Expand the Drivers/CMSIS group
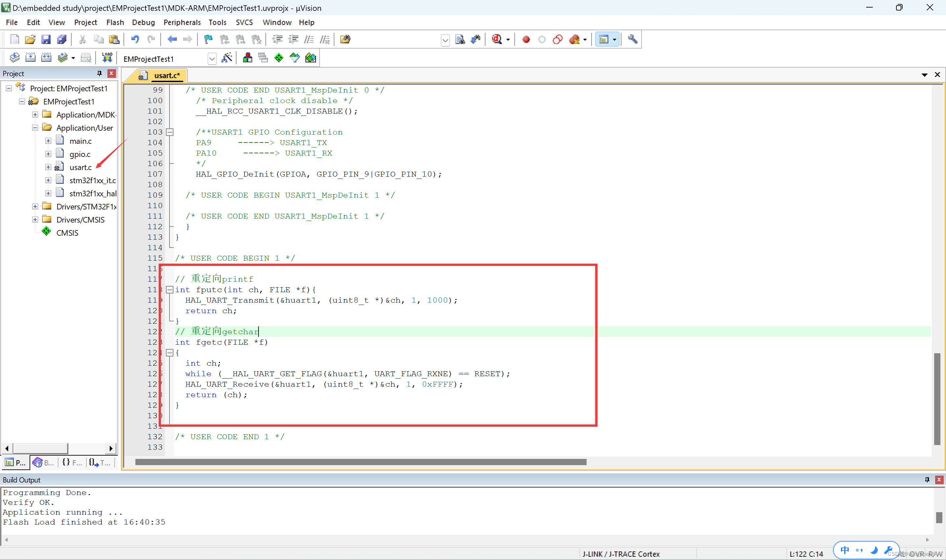This screenshot has height=560, width=946. 34,219
